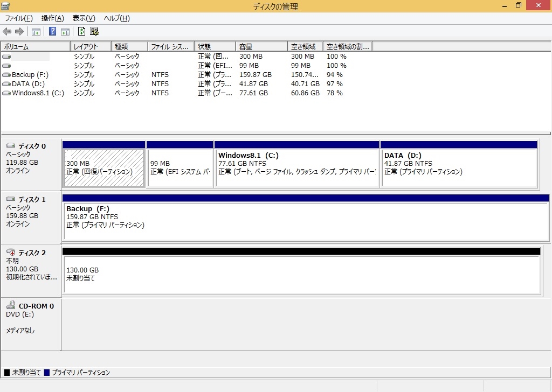552x392 pixels.
Task: Click the CD-ROM 0 drive icon
Action: [x=11, y=305]
